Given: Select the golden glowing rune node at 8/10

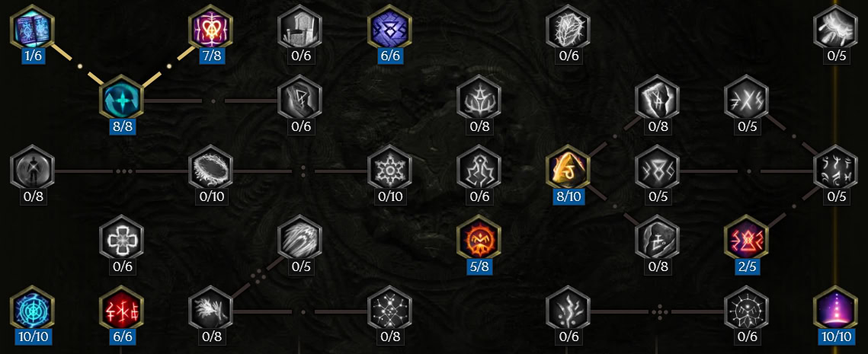Looking at the screenshot, I should point(568,167).
